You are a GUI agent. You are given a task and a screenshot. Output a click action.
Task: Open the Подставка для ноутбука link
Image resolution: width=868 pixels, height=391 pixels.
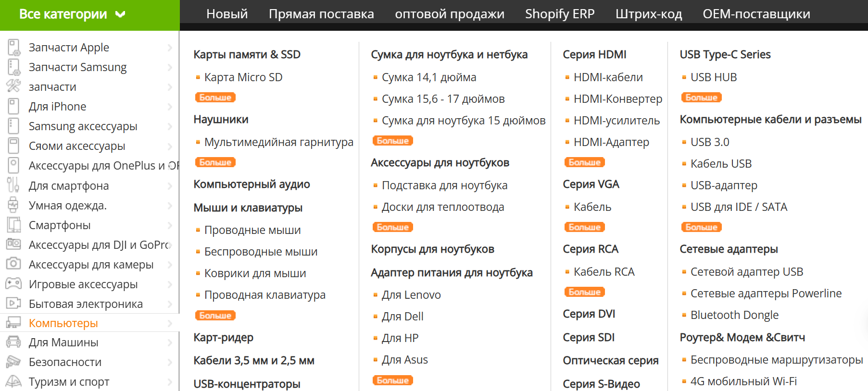pyautogui.click(x=444, y=185)
